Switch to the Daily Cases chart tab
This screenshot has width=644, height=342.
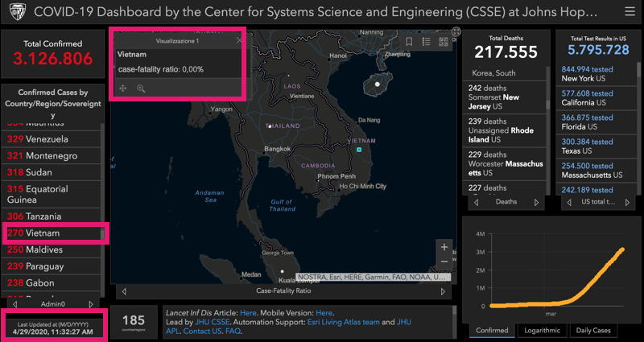click(593, 331)
